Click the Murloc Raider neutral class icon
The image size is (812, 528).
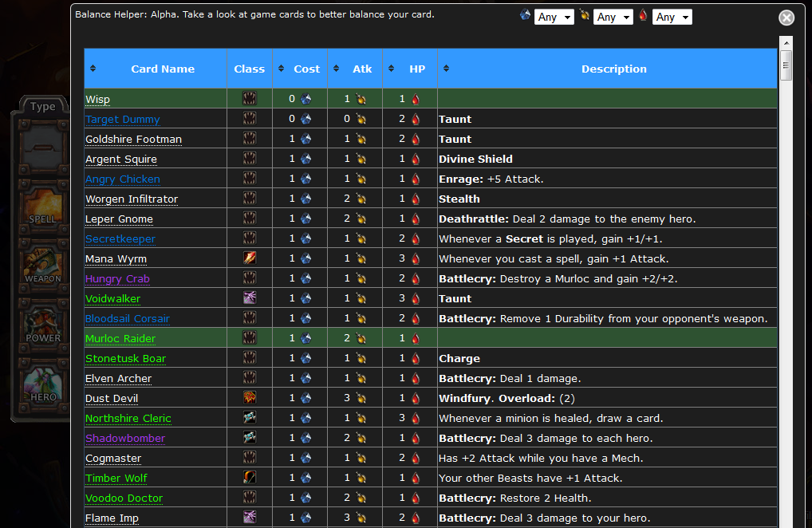click(x=250, y=337)
